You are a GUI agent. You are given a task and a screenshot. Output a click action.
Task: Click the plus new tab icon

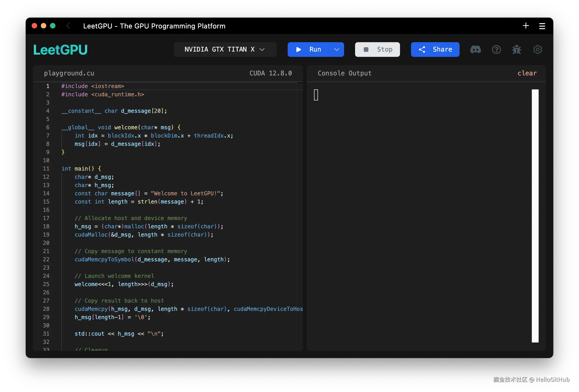click(x=526, y=26)
